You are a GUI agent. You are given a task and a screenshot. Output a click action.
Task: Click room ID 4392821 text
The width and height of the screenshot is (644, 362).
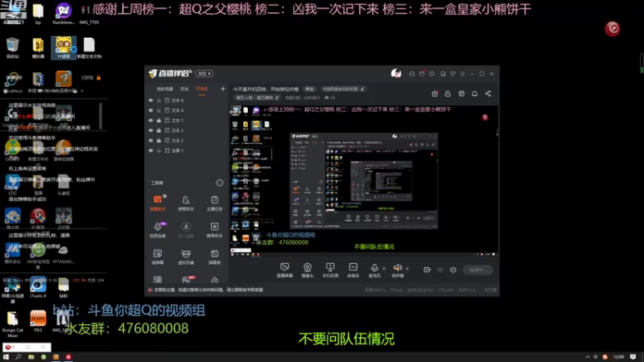coord(312,97)
